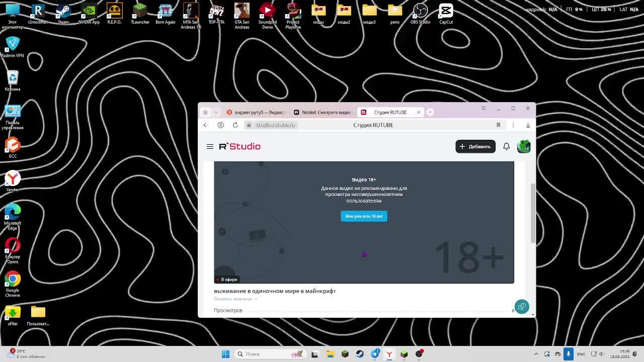This screenshot has width=644, height=362.
Task: Open the R.E.P.O. desktop shortcut
Action: coord(114,14)
